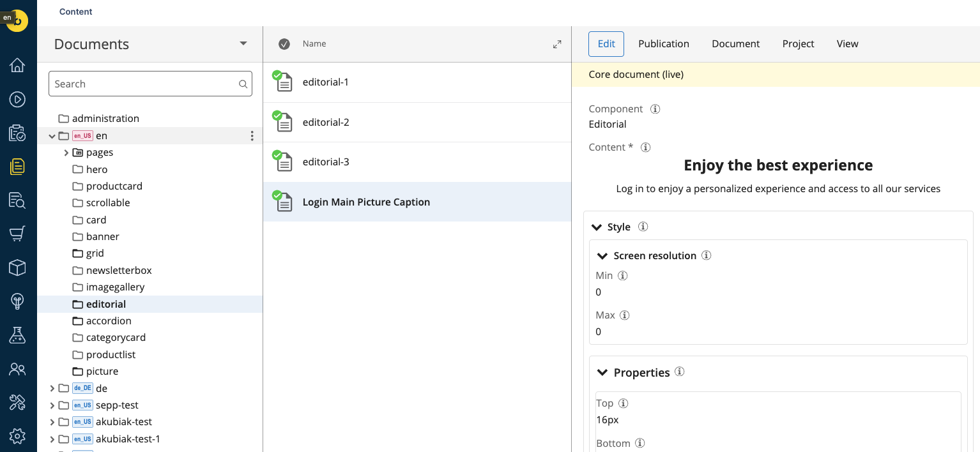Collapse the Style section
The width and height of the screenshot is (980, 452).
coord(597,227)
